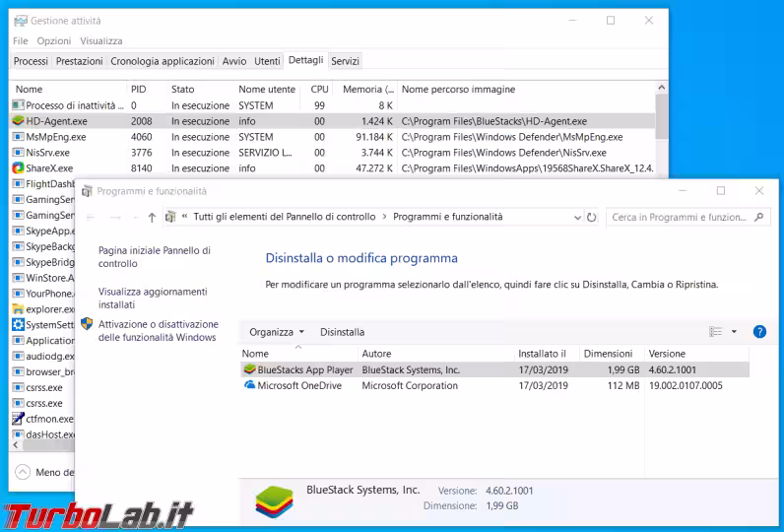This screenshot has width=784, height=532.
Task: Sort programs by Versione column
Action: click(696, 354)
